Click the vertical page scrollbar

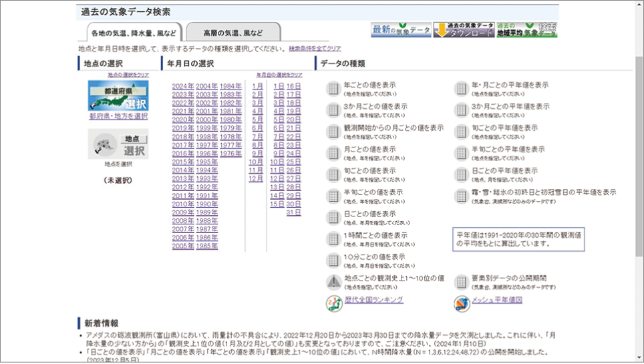click(x=639, y=200)
